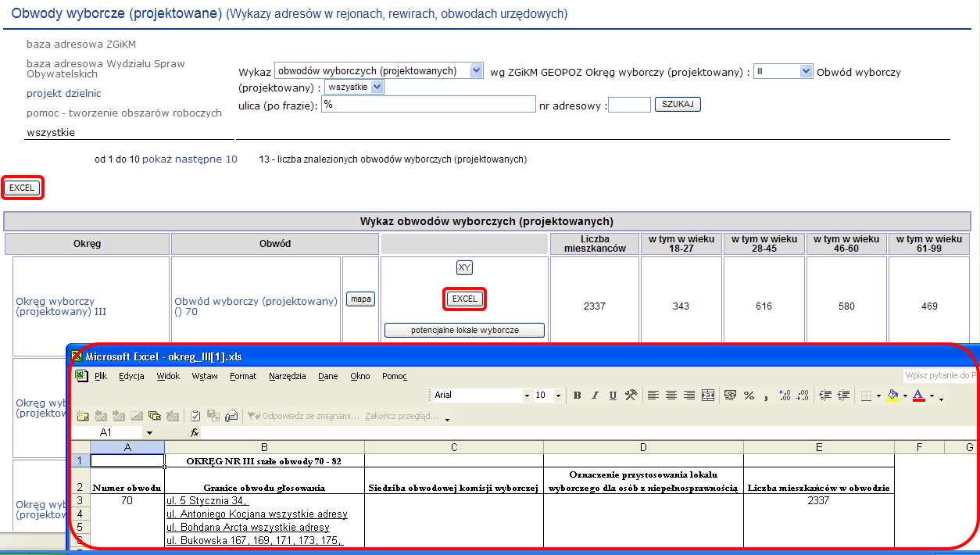Click the Merge and Center icon
The image size is (980, 555).
[x=708, y=396]
